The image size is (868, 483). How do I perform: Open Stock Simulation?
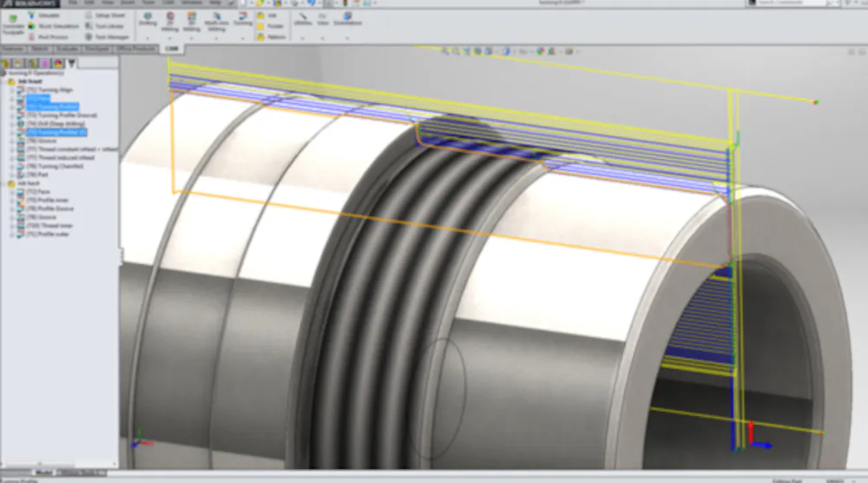pos(53,26)
